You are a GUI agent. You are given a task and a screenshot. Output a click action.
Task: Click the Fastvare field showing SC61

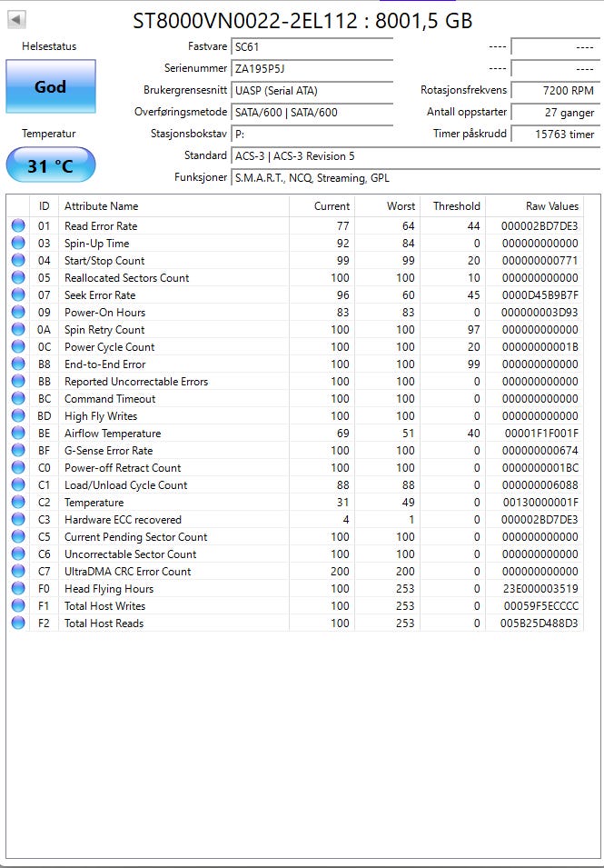(312, 46)
